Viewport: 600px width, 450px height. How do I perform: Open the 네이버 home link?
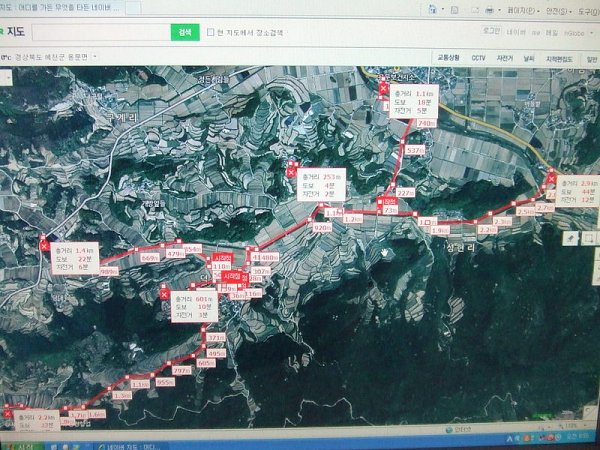pyautogui.click(x=516, y=32)
